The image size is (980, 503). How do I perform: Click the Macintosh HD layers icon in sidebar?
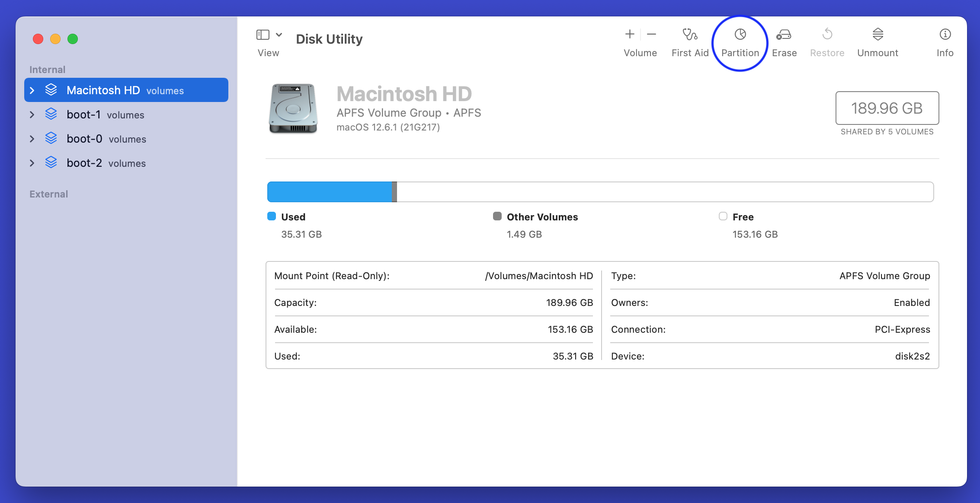(51, 89)
